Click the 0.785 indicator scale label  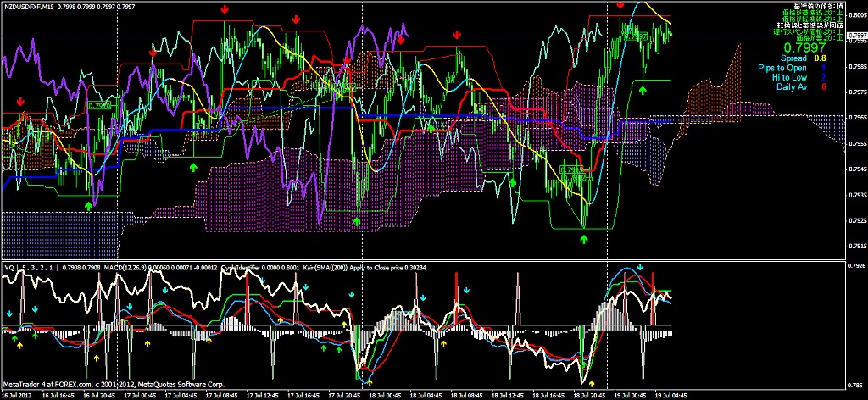click(857, 385)
